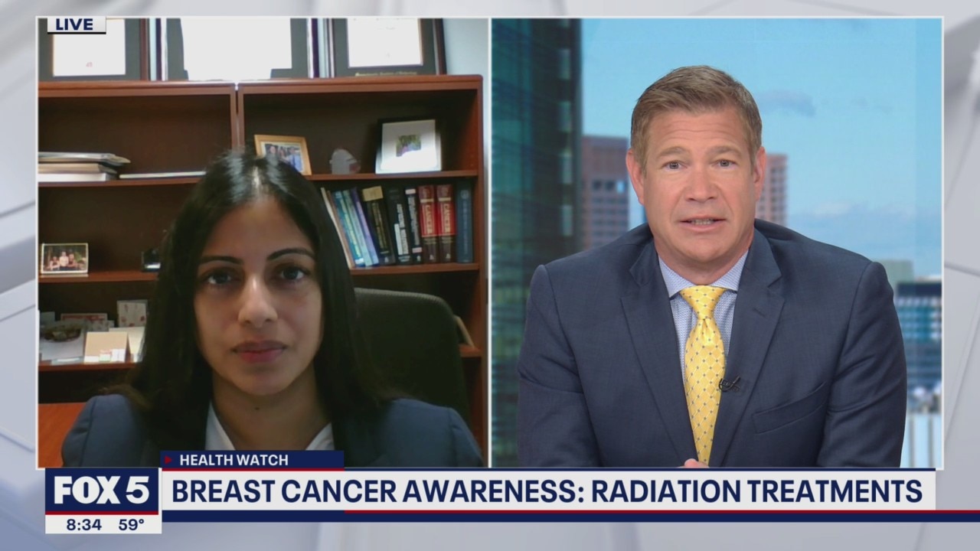
Task: Click the white framed picture on the bookshelf
Action: (408, 146)
